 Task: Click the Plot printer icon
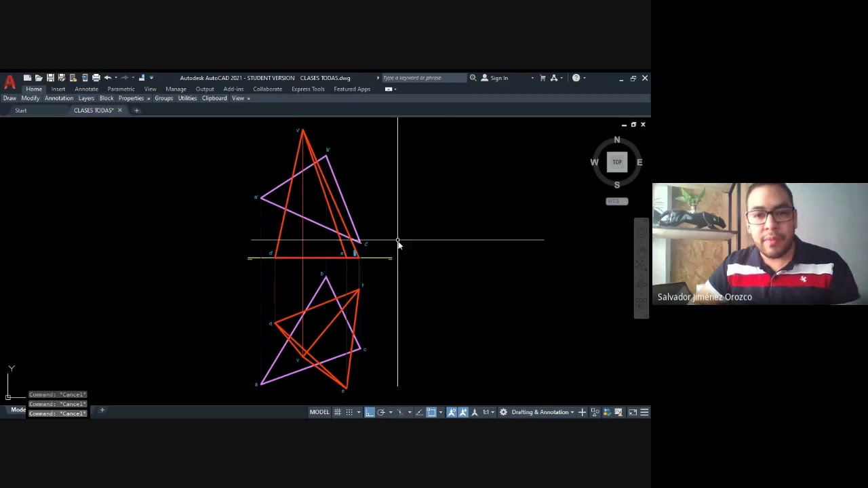click(96, 78)
